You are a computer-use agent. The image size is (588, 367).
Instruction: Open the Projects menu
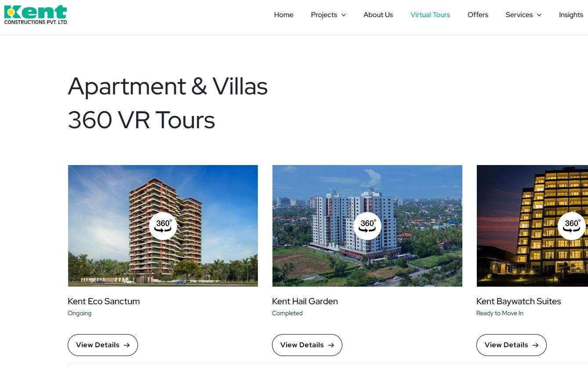pyautogui.click(x=324, y=15)
